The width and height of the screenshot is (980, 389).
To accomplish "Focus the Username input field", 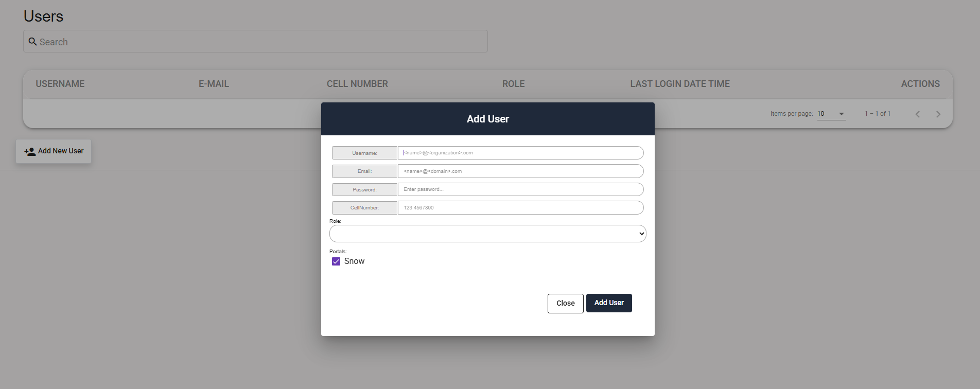I will [520, 153].
